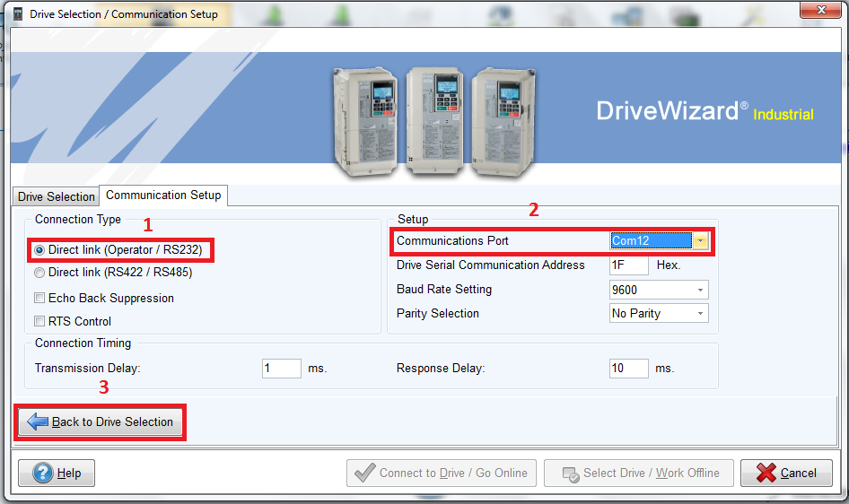Open Parity Selection dropdown
This screenshot has height=504, width=849.
pyautogui.click(x=659, y=314)
